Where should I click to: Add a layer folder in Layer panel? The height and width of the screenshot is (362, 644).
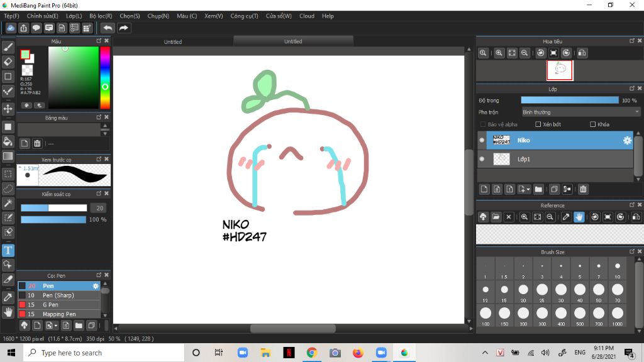[x=538, y=189]
